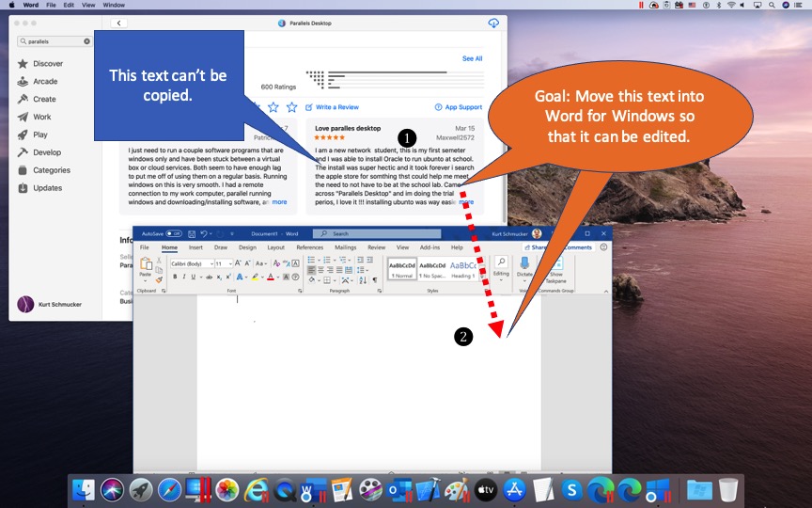Click the Increase Font Size icon
Image resolution: width=812 pixels, height=508 pixels.
click(238, 263)
